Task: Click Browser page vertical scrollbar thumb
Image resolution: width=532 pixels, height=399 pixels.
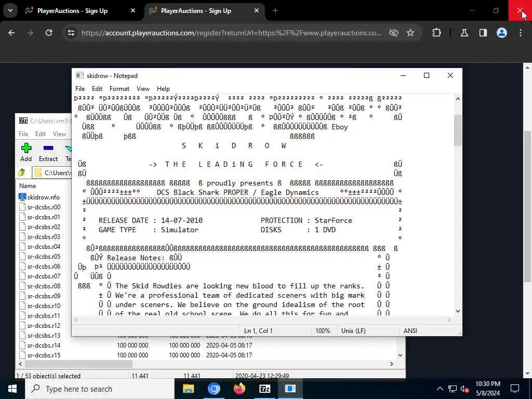Action: [x=527, y=206]
